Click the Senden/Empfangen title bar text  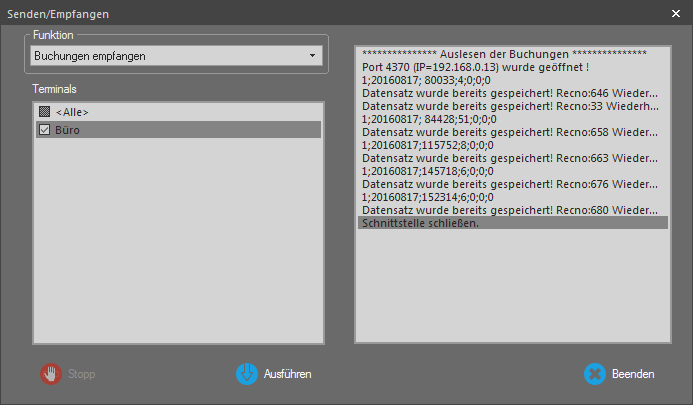59,14
